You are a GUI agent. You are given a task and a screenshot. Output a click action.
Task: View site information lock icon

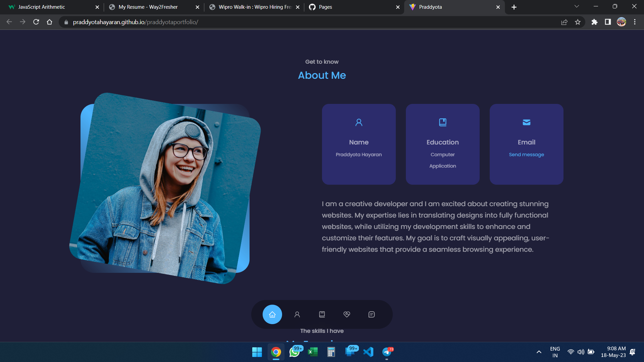[66, 22]
